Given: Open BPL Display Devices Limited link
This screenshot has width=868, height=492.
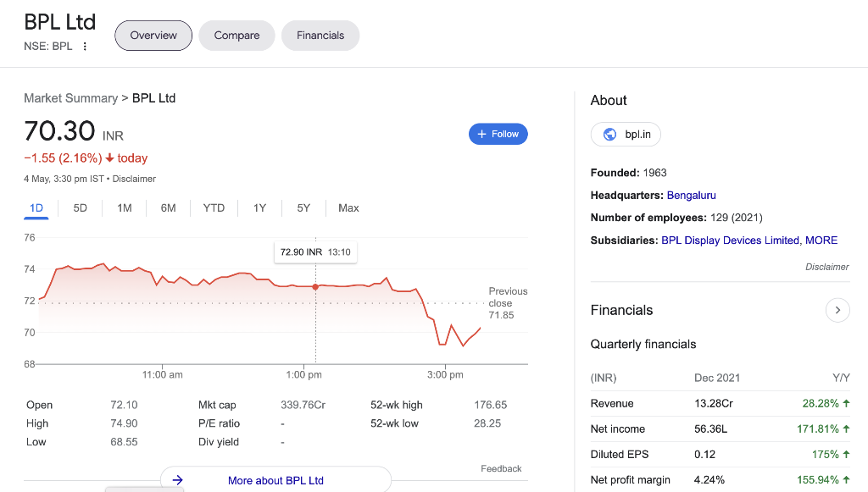Looking at the screenshot, I should pyautogui.click(x=730, y=240).
